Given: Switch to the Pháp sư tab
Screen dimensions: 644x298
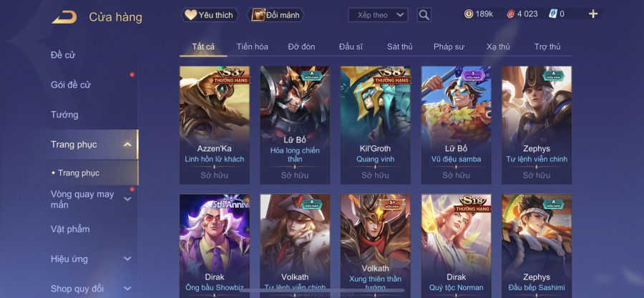Looking at the screenshot, I should pos(449,47).
